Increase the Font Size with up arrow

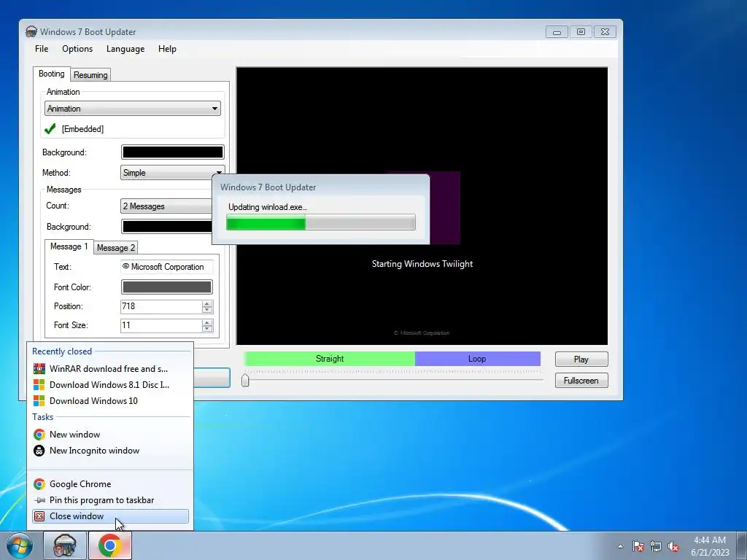206,322
